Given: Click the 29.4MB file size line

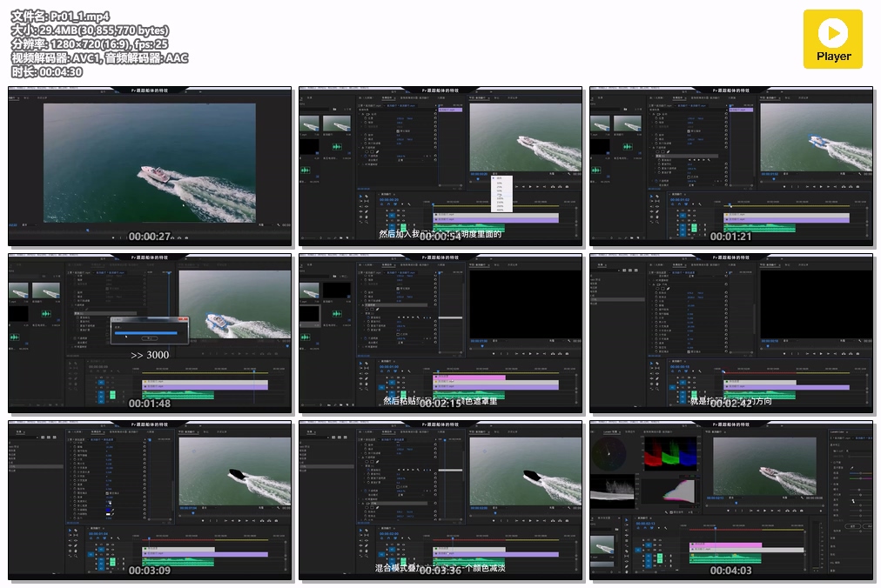Looking at the screenshot, I should pos(90,30).
